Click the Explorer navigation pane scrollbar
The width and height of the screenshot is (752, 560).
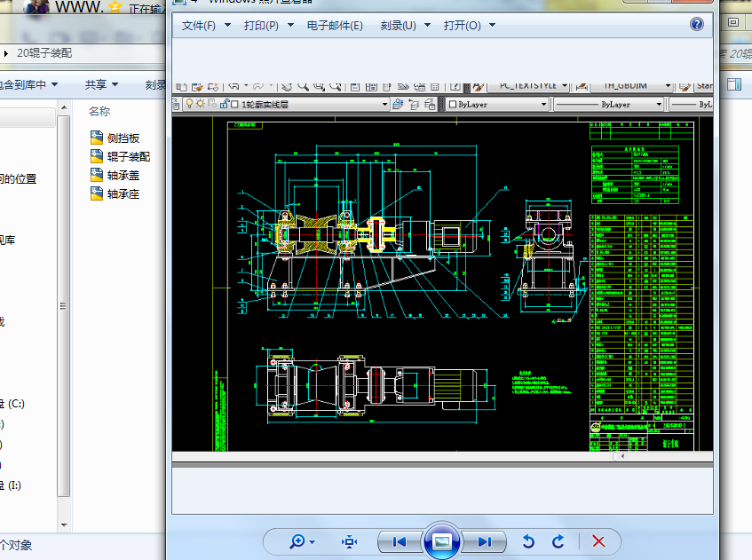click(63, 306)
